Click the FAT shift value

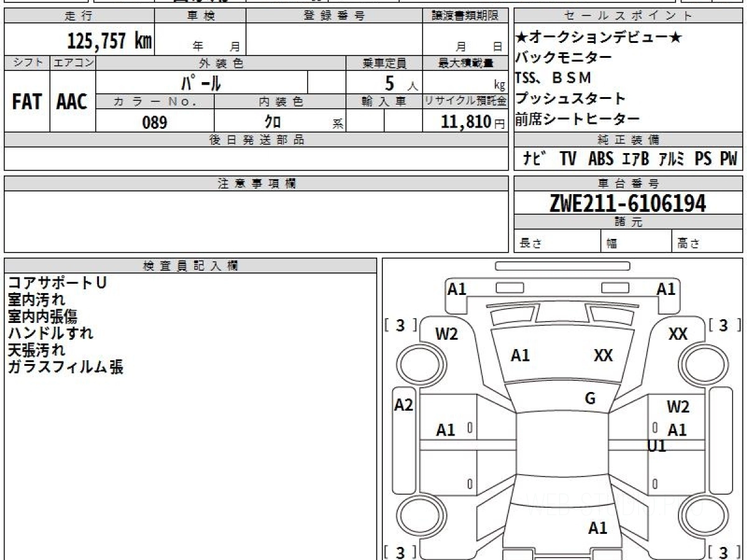point(27,102)
